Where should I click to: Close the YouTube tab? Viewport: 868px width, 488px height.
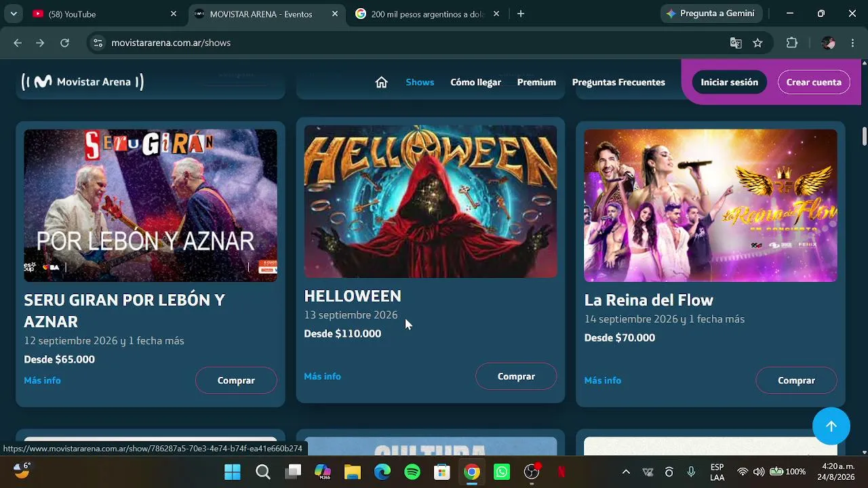point(174,14)
